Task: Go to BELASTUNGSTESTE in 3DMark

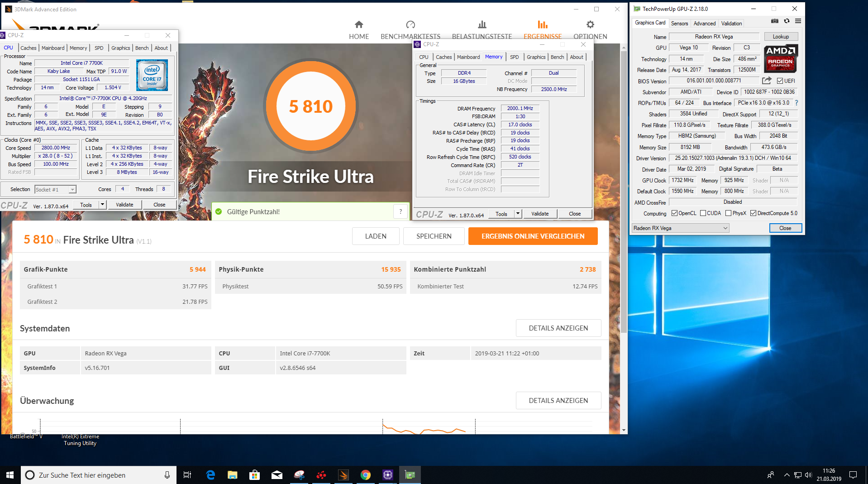Action: [x=482, y=30]
